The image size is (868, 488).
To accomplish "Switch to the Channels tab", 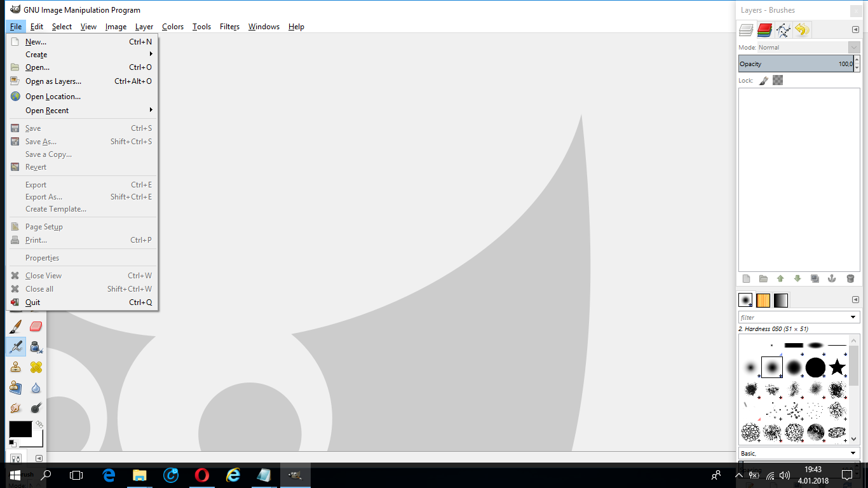I will 765,30.
